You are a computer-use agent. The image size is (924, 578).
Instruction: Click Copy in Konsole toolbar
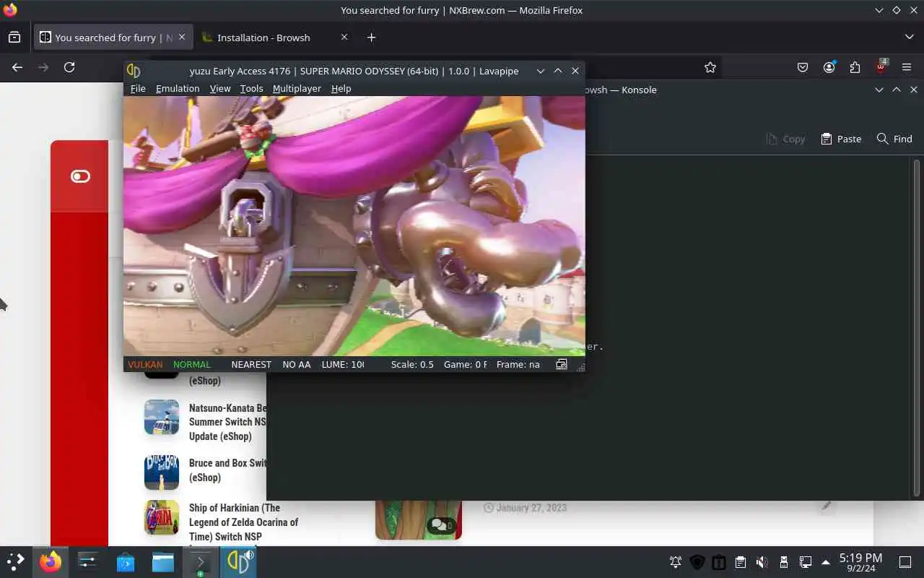point(785,139)
